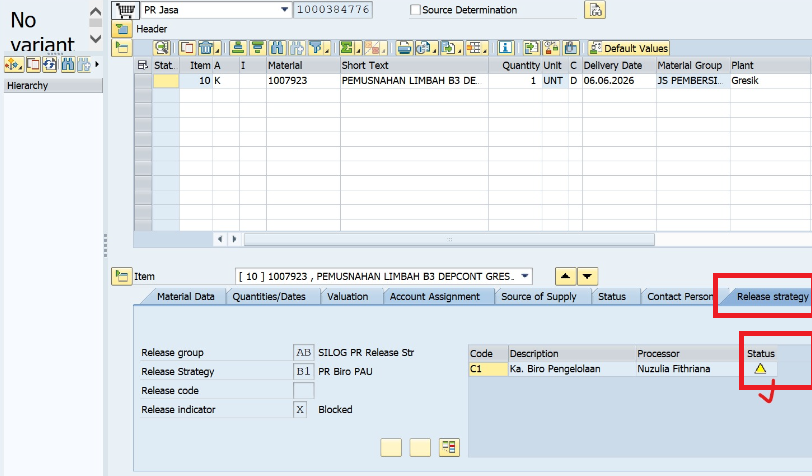Click the PR number field 1000384776
This screenshot has width=812, height=476.
pos(333,10)
